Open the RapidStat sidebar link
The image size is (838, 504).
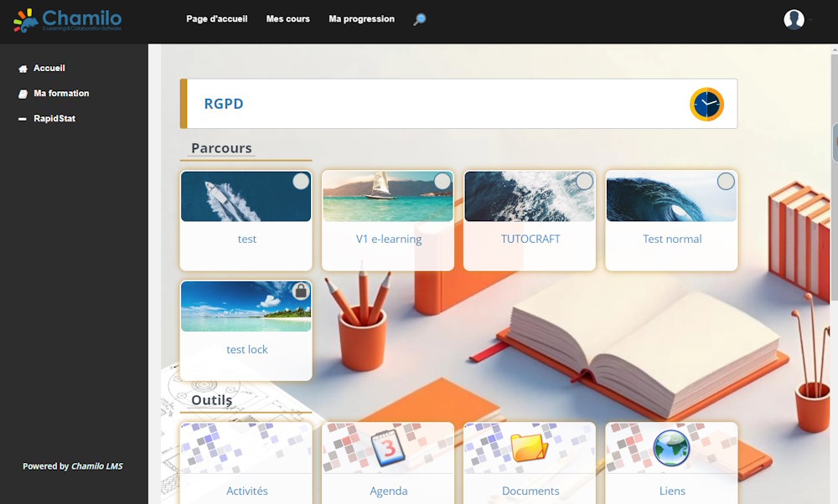(x=54, y=119)
